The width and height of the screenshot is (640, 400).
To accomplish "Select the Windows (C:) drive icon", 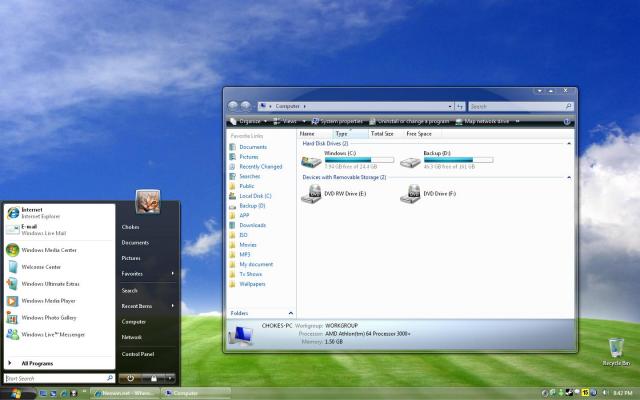I will 311,162.
